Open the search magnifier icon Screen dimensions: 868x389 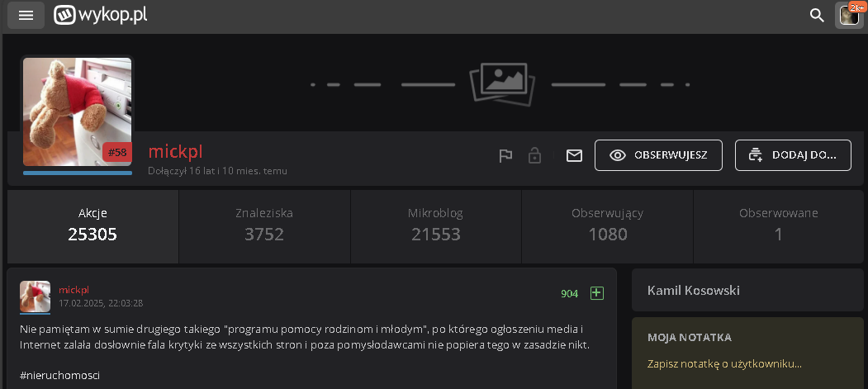pos(817,15)
